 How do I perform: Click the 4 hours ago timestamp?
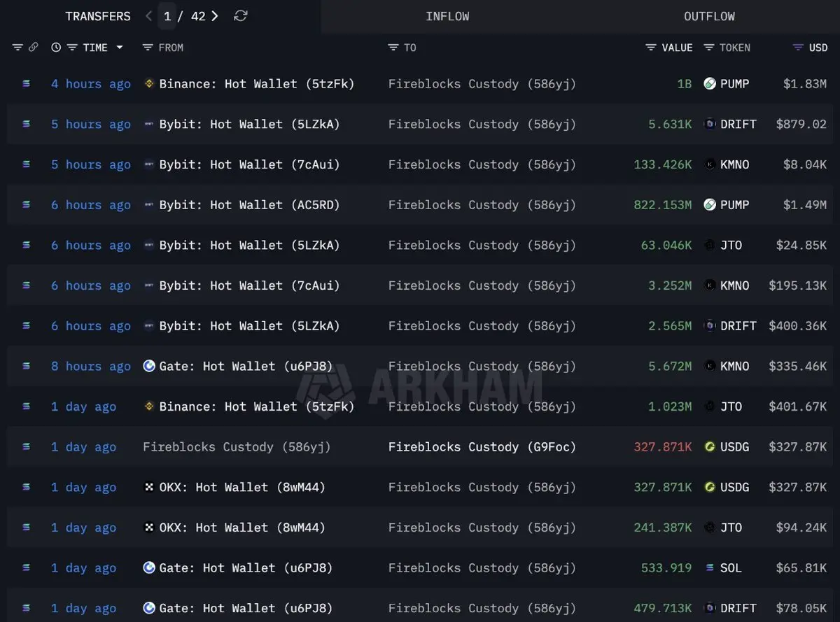[91, 84]
